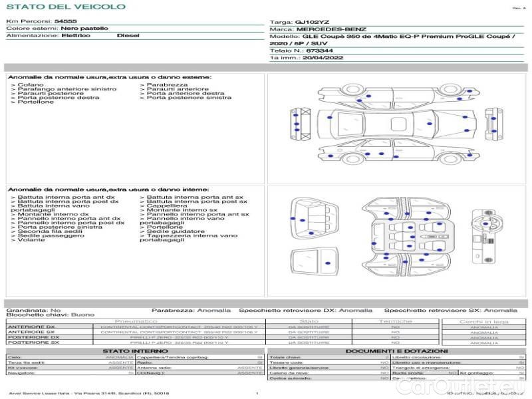Click the 'STATO DEL VEICOLO' title
The image size is (532, 399).
pyautogui.click(x=66, y=7)
